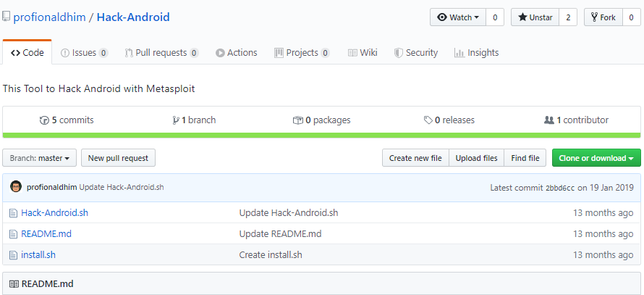The height and width of the screenshot is (295, 644).
Task: Click the file icon beside install.sh
Action: [14, 255]
